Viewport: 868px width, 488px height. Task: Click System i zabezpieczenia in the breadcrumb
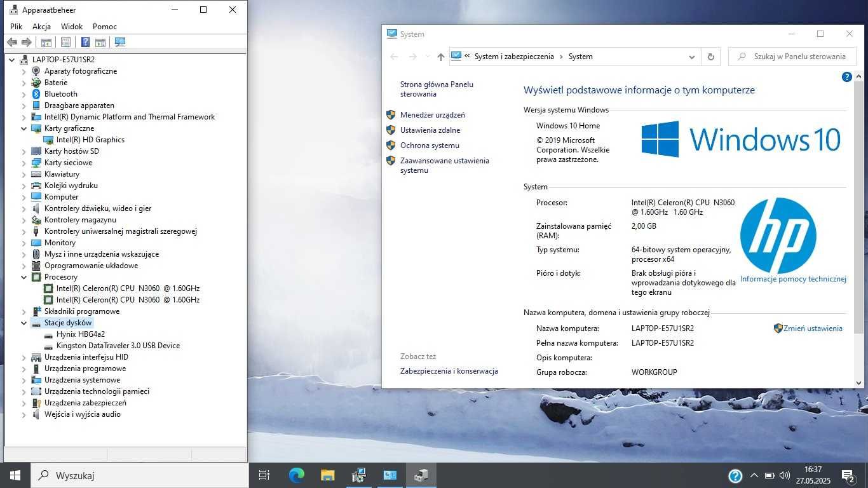pyautogui.click(x=514, y=57)
